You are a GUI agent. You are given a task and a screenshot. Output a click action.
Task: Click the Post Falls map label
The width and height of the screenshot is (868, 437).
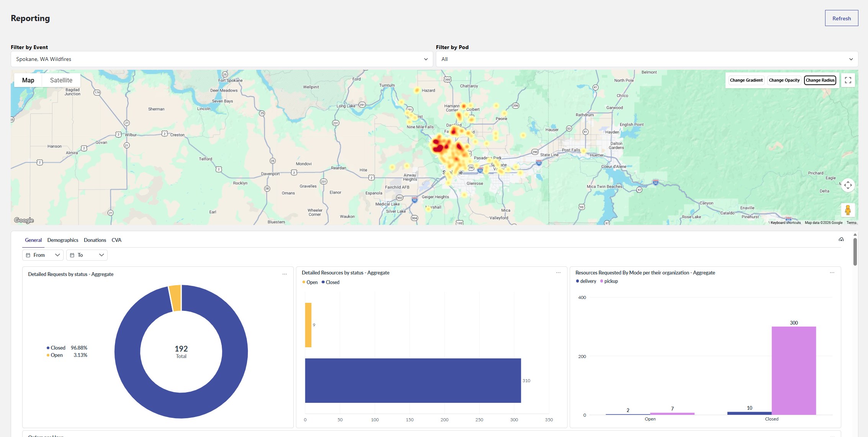pyautogui.click(x=571, y=150)
